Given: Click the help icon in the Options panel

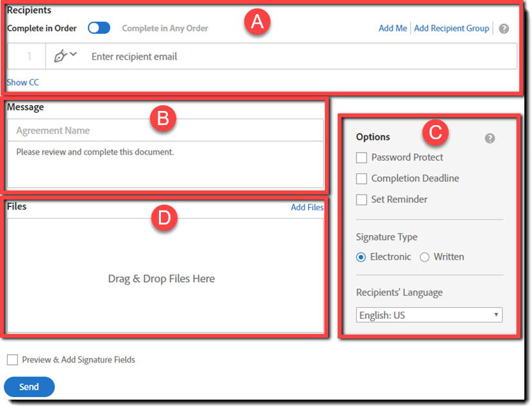Looking at the screenshot, I should (490, 138).
